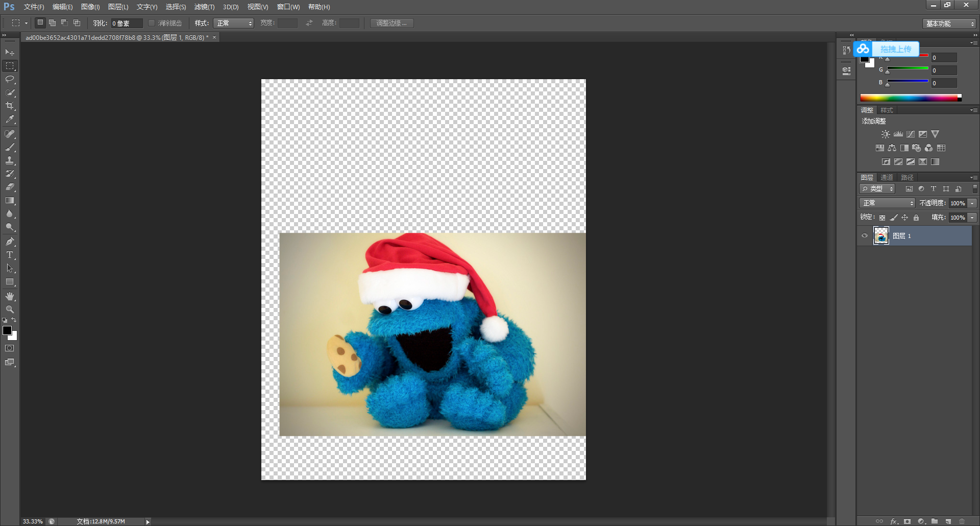Select the Dodge tool
The height and width of the screenshot is (526, 980).
[x=10, y=227]
